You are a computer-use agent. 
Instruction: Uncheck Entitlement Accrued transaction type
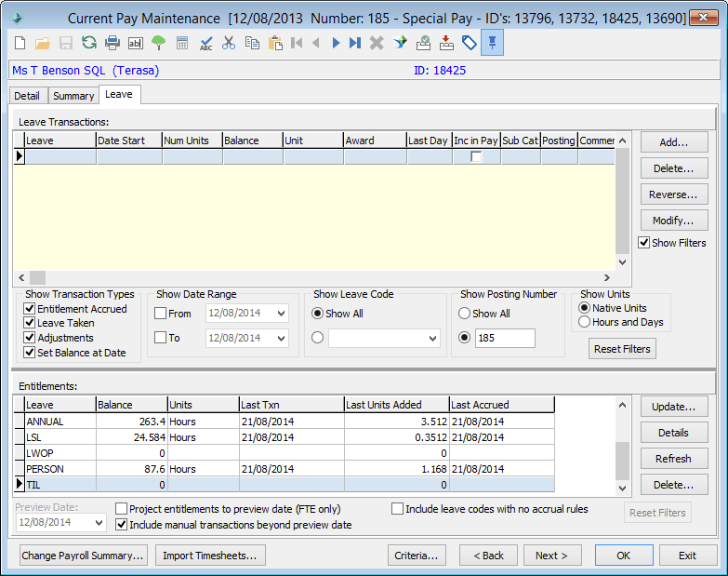(x=29, y=309)
